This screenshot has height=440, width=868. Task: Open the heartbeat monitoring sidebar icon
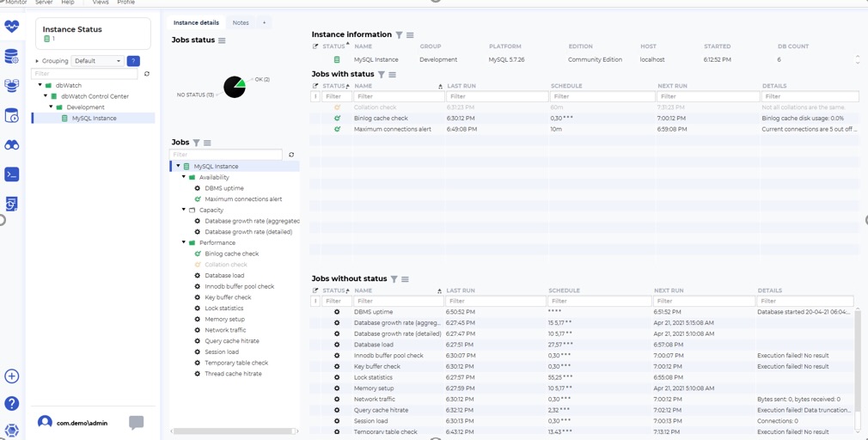[x=12, y=26]
